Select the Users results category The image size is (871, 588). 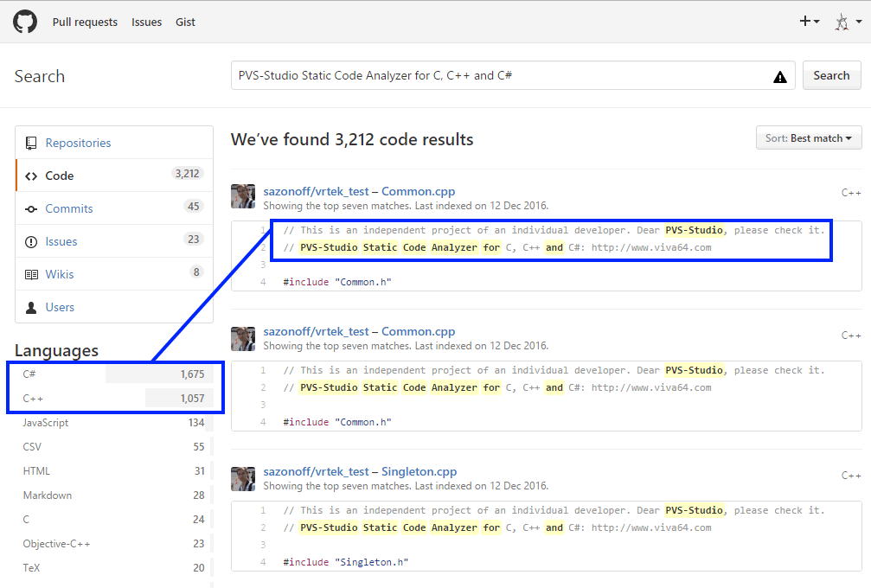coord(114,306)
